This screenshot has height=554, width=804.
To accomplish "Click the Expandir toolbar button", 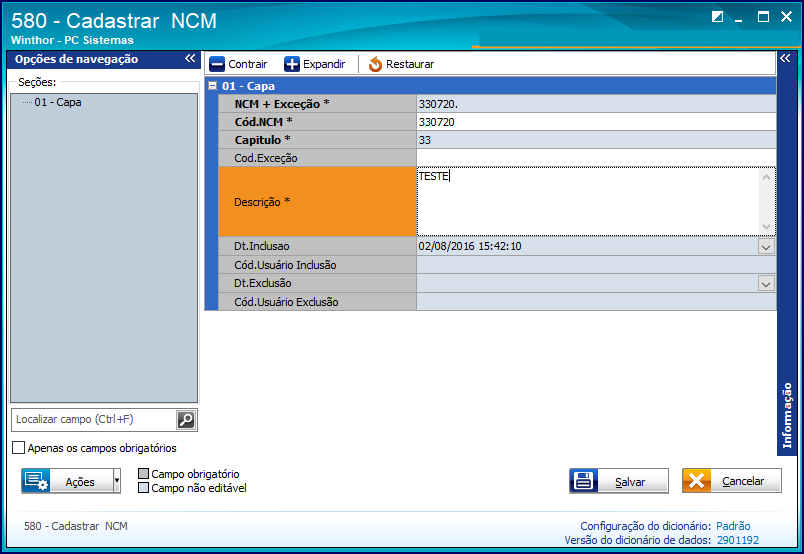I will tap(315, 64).
